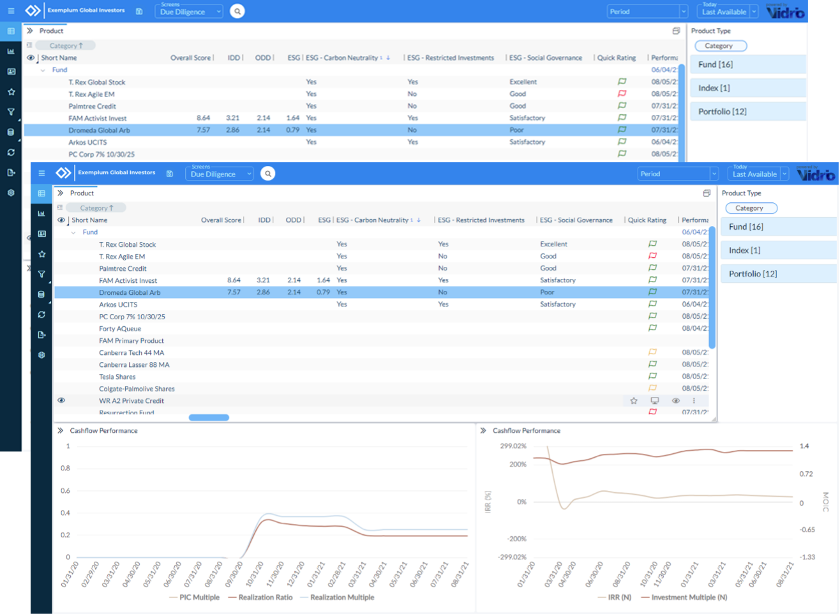Image resolution: width=840 pixels, height=616 pixels.
Task: Click the refresh icon in front window sidebar
Action: coord(41,315)
